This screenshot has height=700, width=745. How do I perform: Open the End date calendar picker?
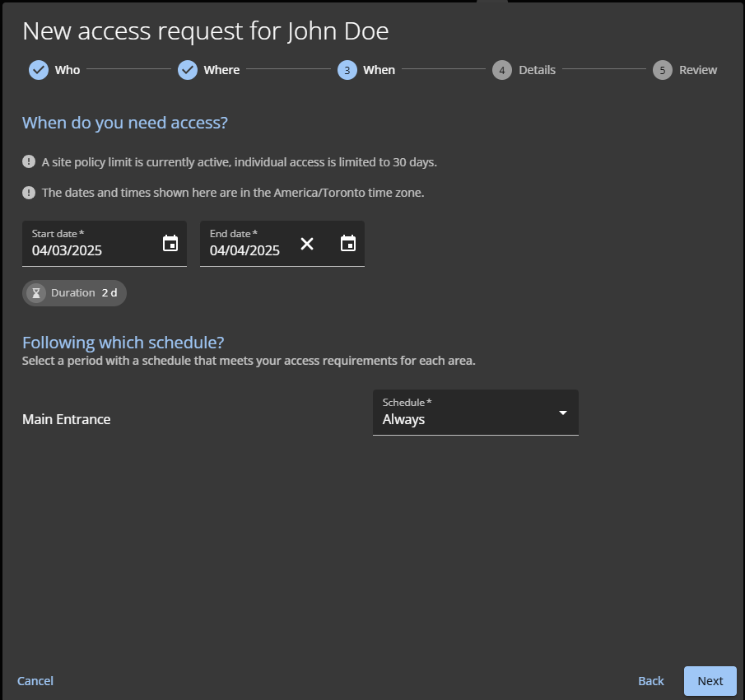(x=347, y=243)
